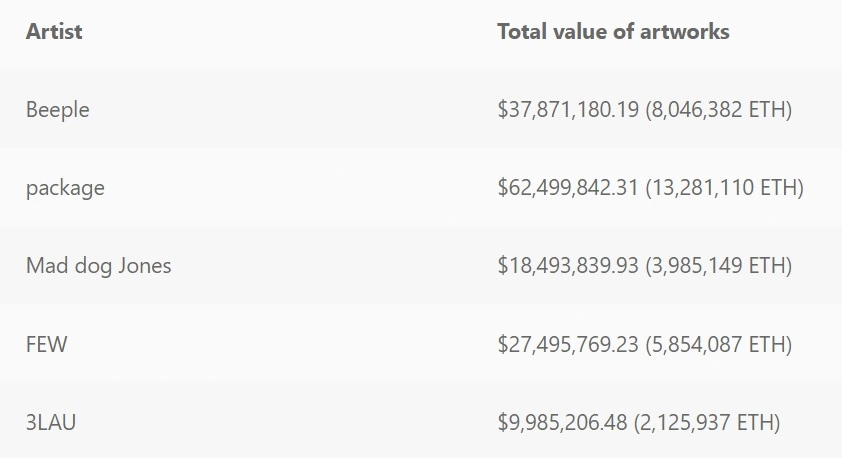Click the 3,985,149 ETH amount

click(x=718, y=266)
